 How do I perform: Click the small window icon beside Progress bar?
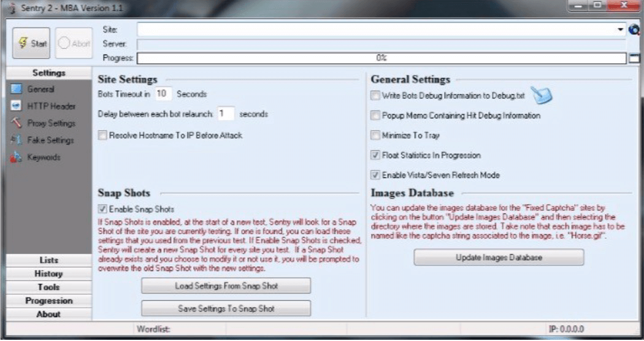(x=634, y=58)
